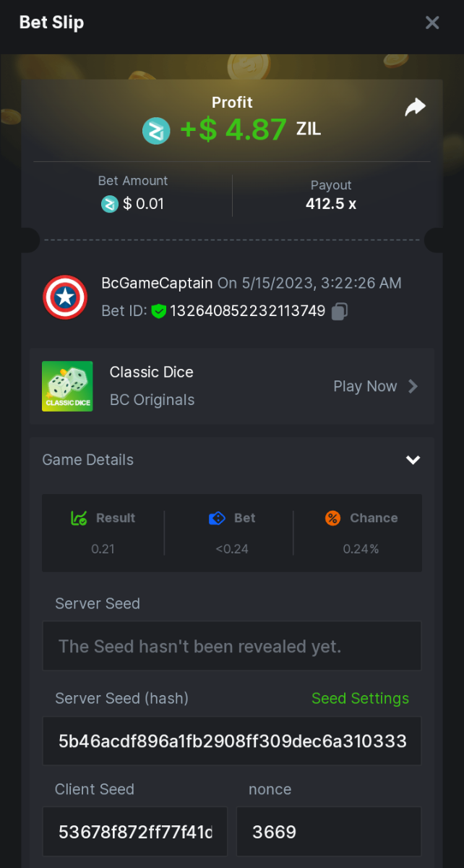Click the green verified shield icon
464x868 pixels.
tap(159, 311)
